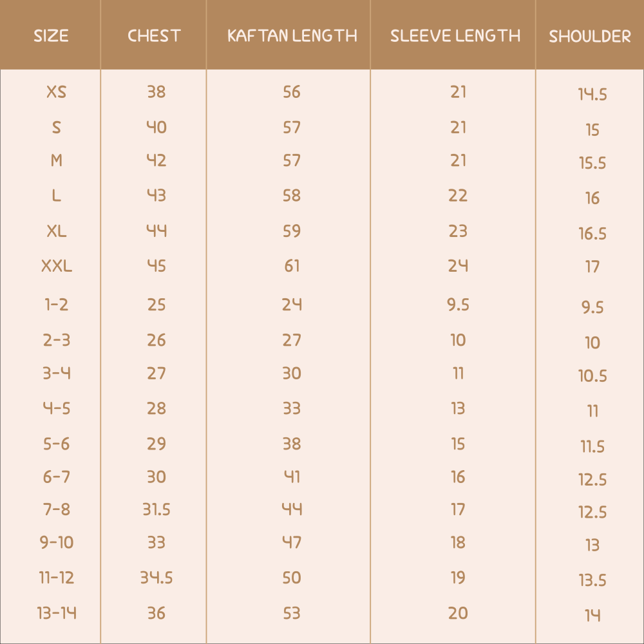Click the CHEST column header

(154, 35)
